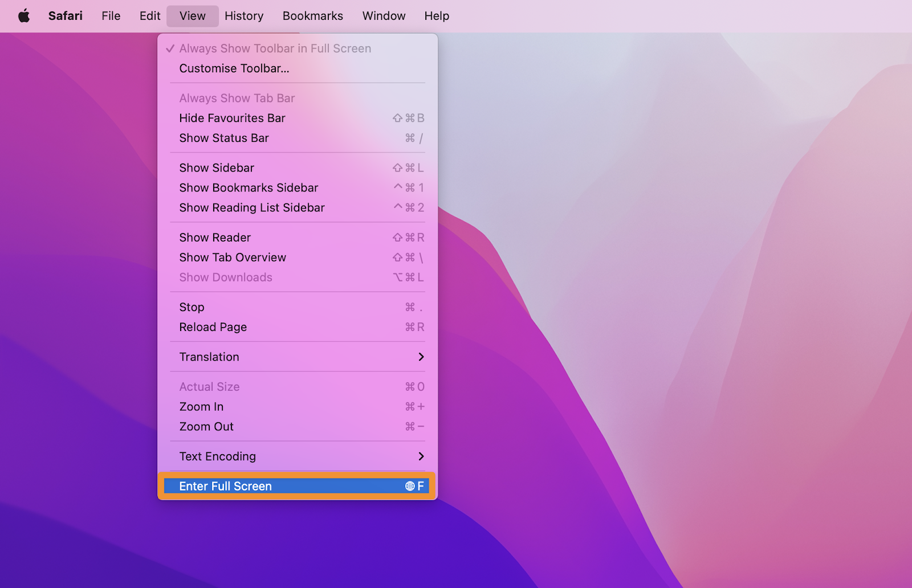Stop loading the page
The image size is (912, 588).
coord(191,307)
